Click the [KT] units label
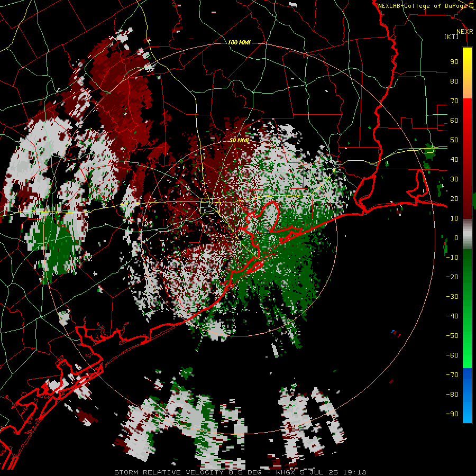The height and width of the screenshot is (476, 476). (x=451, y=36)
